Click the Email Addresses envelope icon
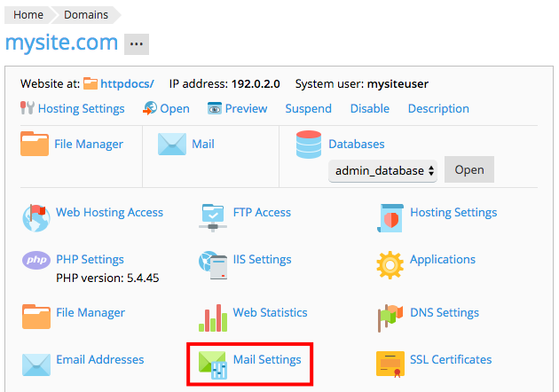The image size is (559, 392). tap(35, 363)
